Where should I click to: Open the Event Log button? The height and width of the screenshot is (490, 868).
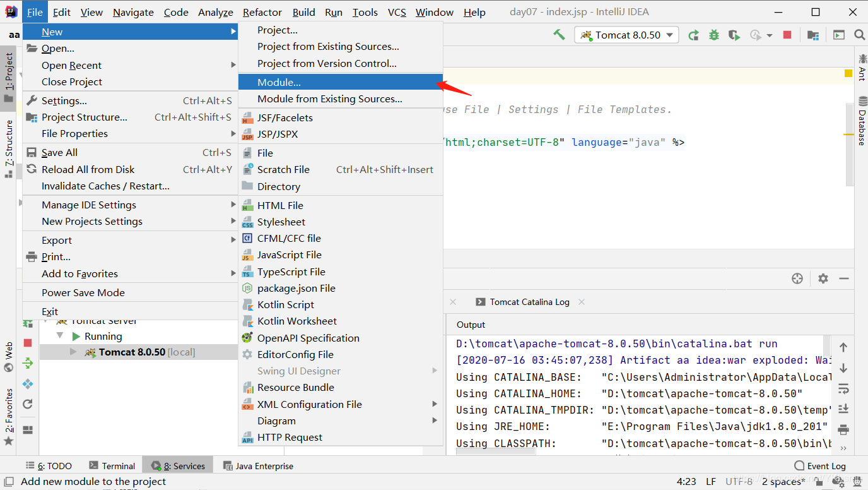[820, 466]
